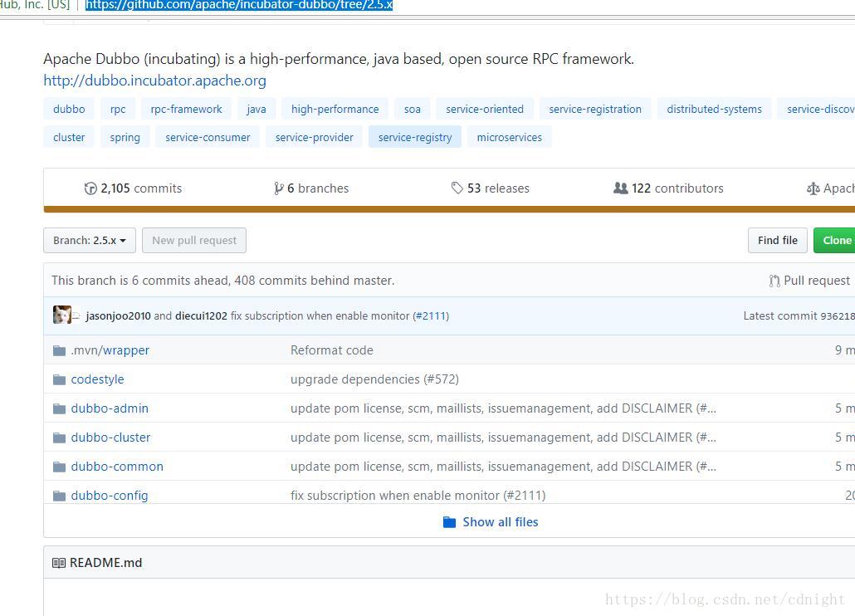The image size is (855, 616).
Task: View the 53 releases page
Action: tap(491, 188)
